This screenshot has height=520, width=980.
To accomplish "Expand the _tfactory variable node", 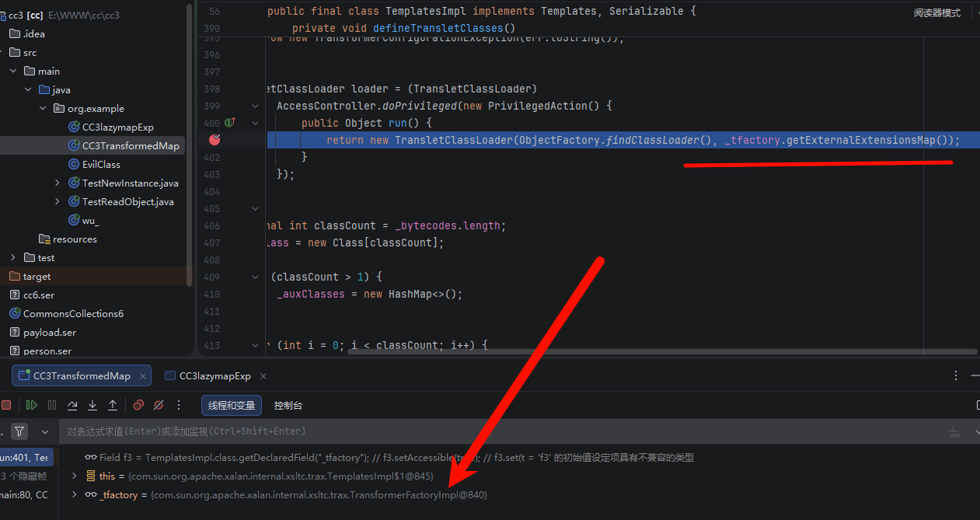I will click(x=75, y=494).
